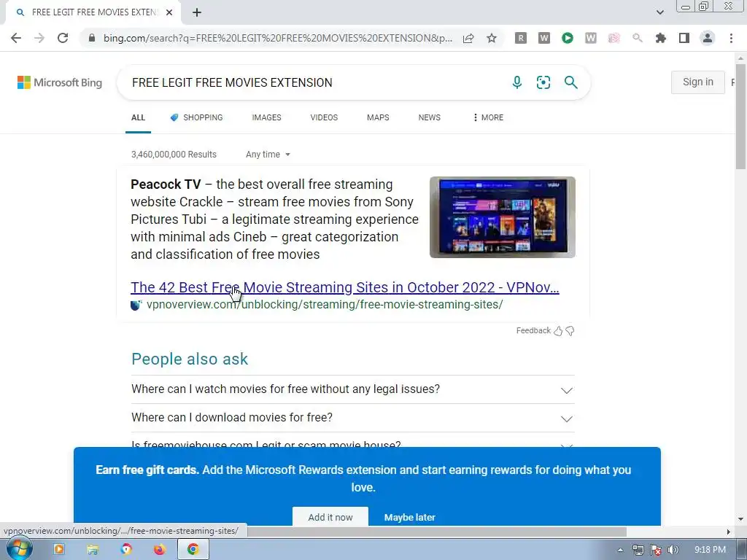Expand 'Where can I watch movies for free' question
The image size is (747, 560).
pos(352,389)
